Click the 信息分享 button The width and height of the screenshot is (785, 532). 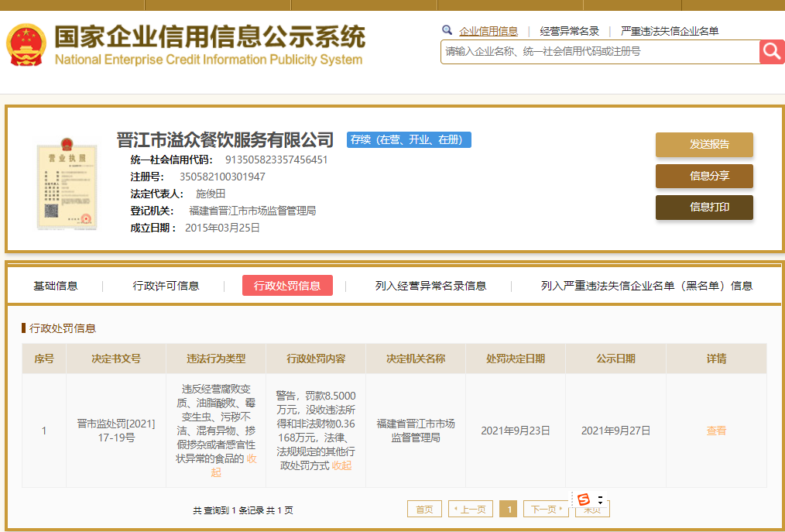[x=704, y=176]
